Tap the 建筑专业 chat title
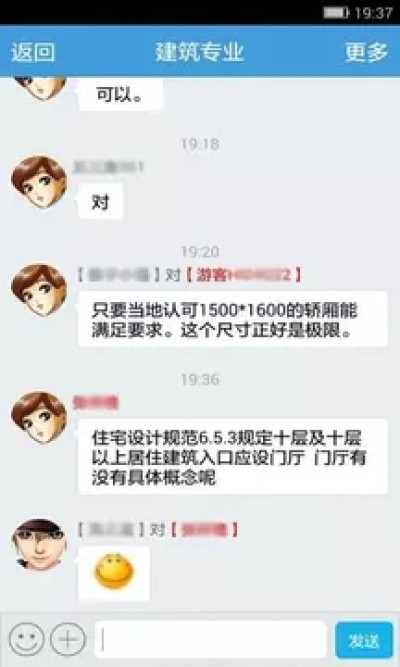This screenshot has width=400, height=667. click(200, 52)
